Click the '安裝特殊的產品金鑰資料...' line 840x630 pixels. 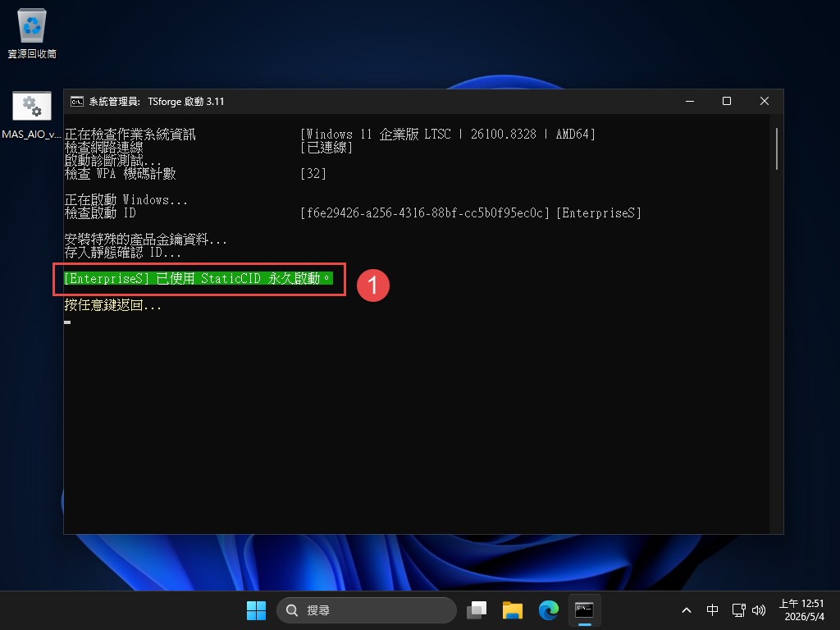coord(146,239)
